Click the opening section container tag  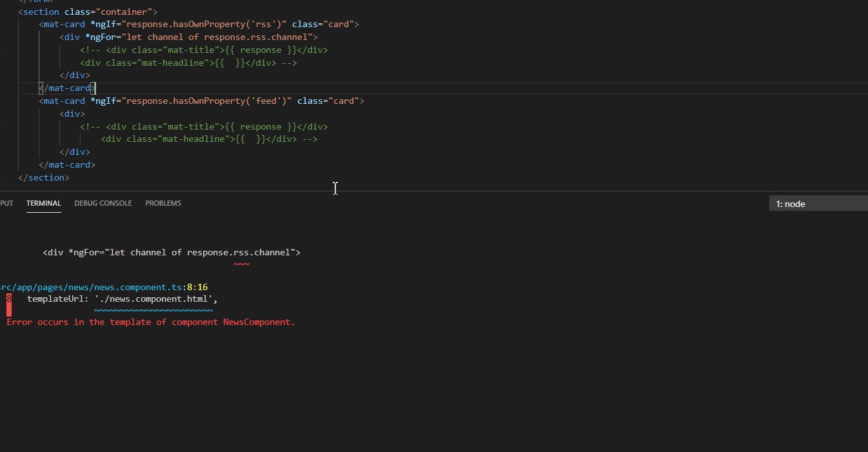[88, 12]
